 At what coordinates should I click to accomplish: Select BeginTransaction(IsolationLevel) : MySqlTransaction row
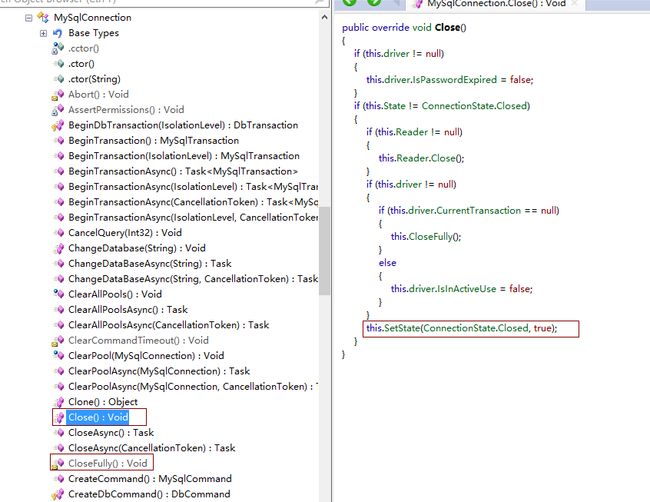(x=184, y=156)
